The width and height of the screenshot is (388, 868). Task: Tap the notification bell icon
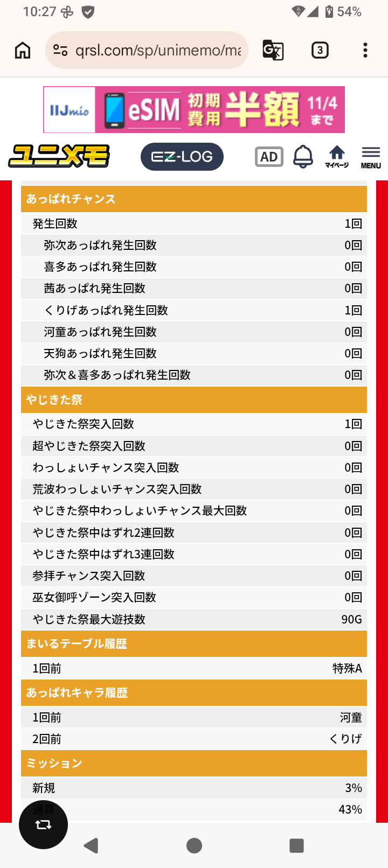303,157
